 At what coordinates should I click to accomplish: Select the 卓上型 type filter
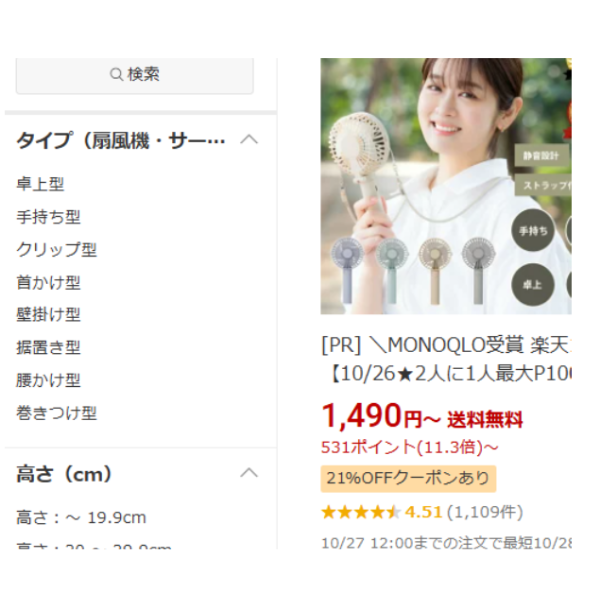pyautogui.click(x=40, y=184)
